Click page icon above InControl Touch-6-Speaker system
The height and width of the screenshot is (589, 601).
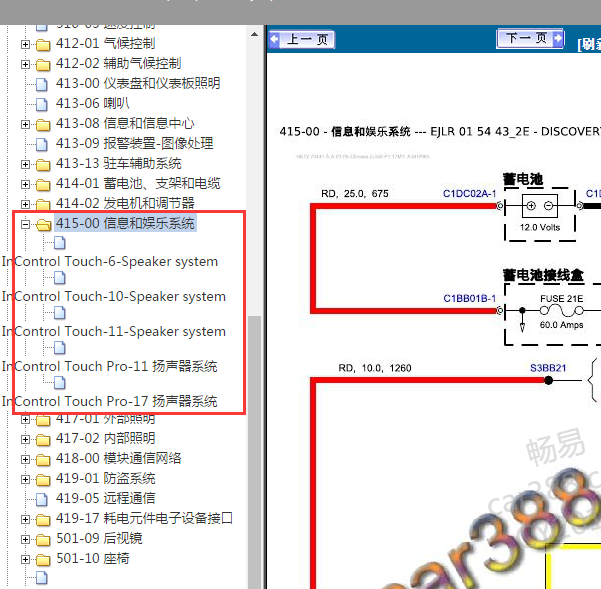[x=59, y=243]
